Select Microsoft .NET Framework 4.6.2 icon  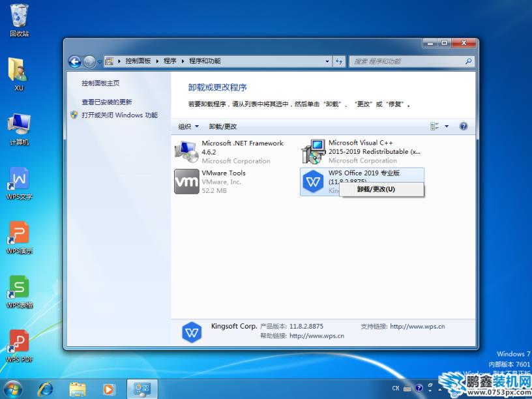(186, 151)
